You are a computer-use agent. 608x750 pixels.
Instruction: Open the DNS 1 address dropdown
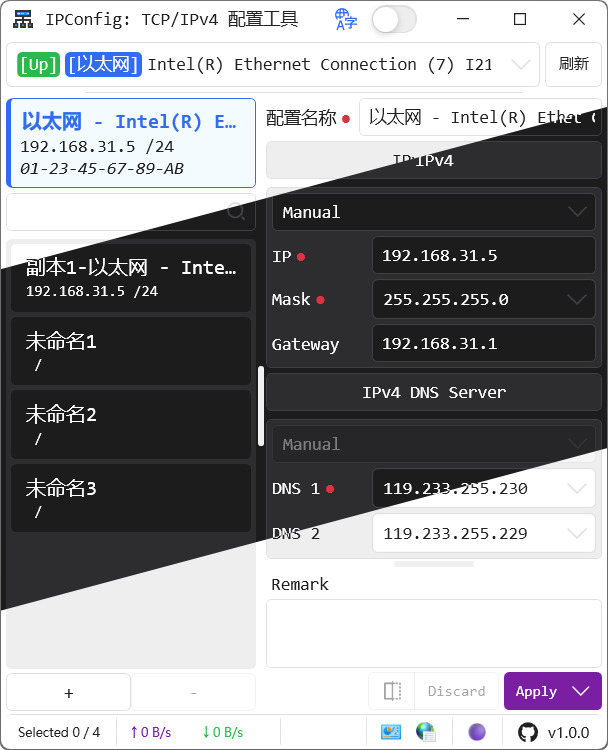point(484,488)
